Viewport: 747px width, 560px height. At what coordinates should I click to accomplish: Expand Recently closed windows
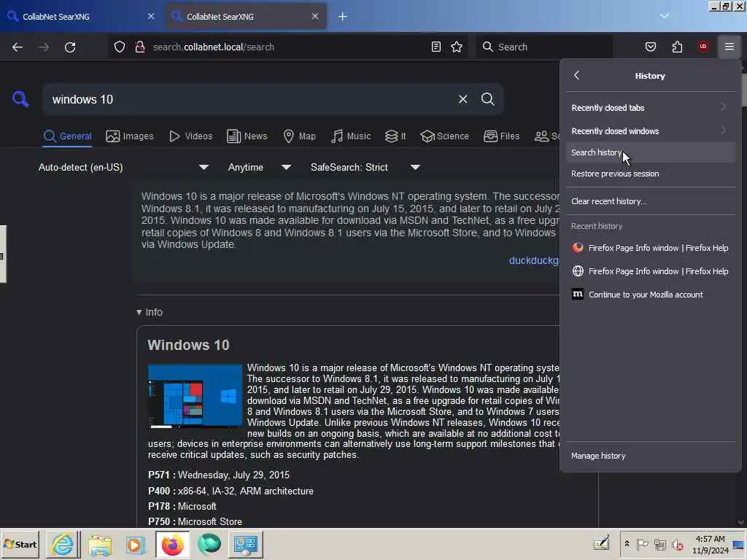(650, 131)
